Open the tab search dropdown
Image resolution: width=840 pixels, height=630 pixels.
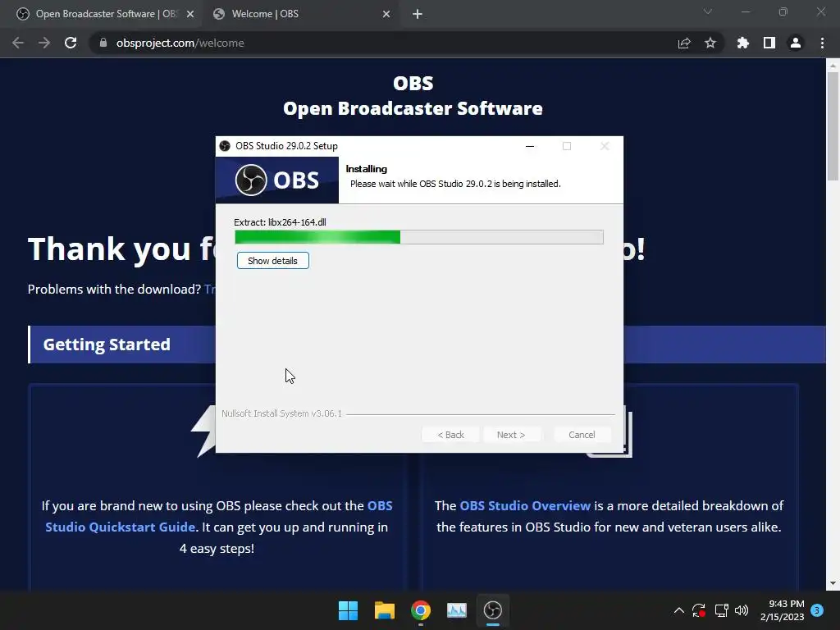tap(708, 11)
